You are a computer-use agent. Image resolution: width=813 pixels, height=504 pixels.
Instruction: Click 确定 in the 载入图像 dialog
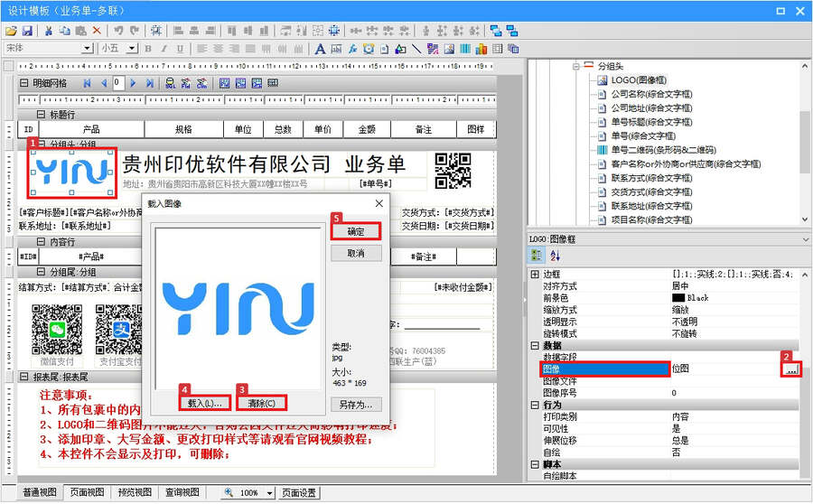pyautogui.click(x=356, y=232)
